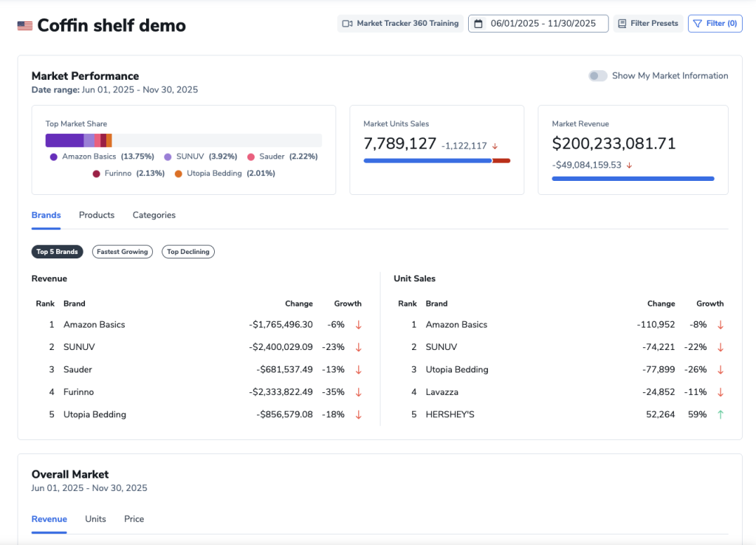Click the Filter Presets bookmark icon
Image resolution: width=756 pixels, height=545 pixels.
coord(622,24)
